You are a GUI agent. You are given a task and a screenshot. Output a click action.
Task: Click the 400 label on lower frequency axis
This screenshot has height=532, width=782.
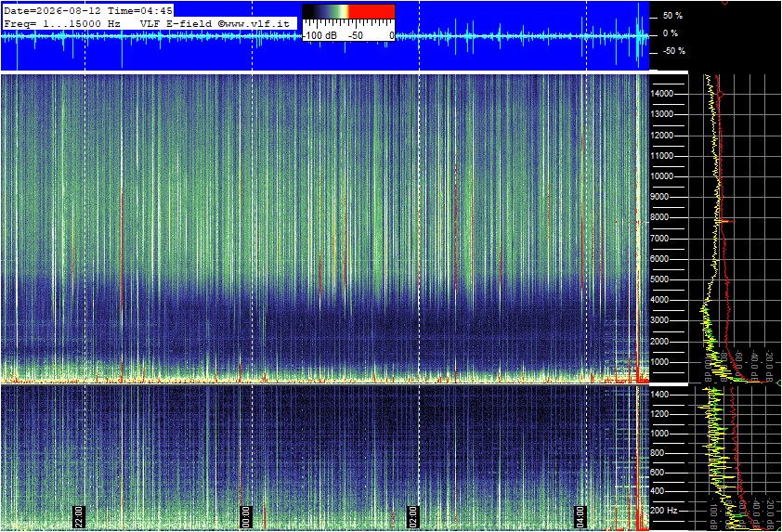(658, 490)
